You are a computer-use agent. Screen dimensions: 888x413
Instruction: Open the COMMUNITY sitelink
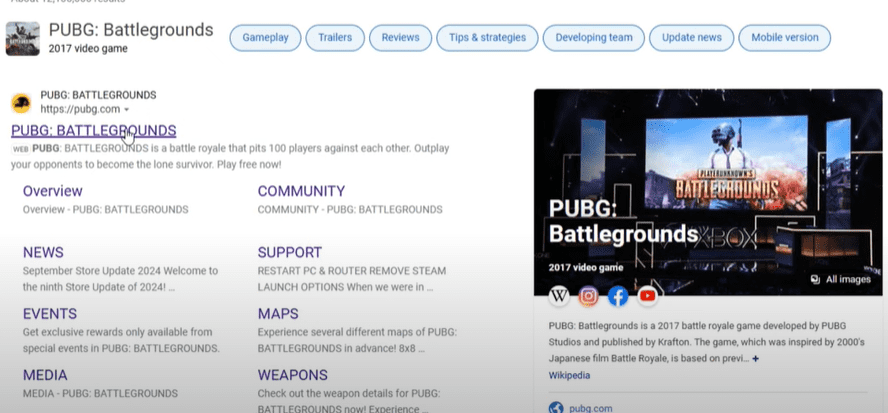(x=301, y=191)
